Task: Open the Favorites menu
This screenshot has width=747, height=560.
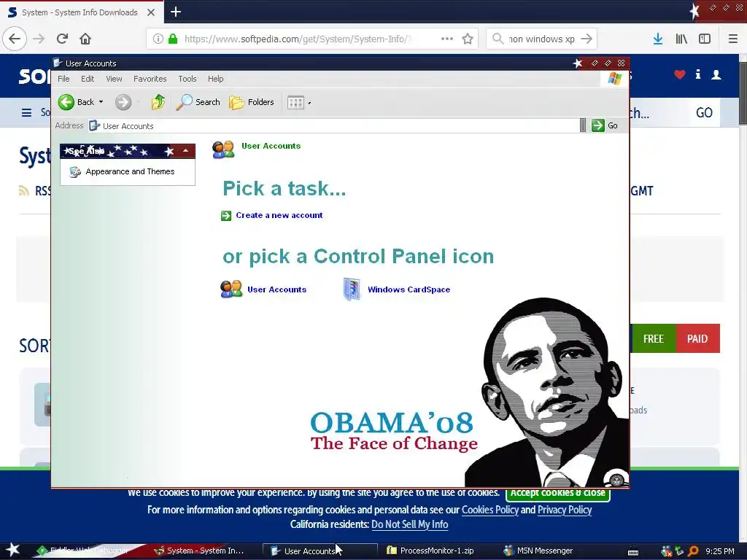Action: pyautogui.click(x=150, y=79)
